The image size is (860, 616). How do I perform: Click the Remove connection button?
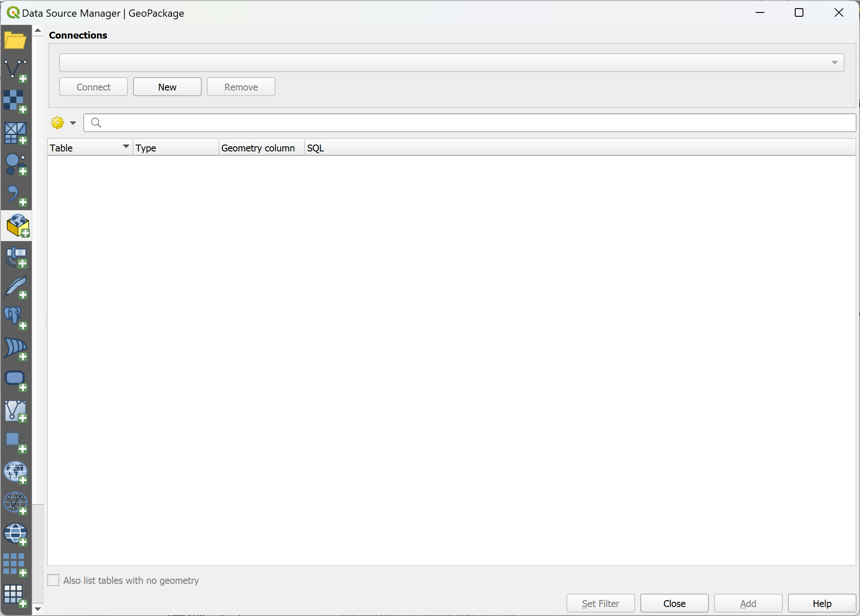click(x=241, y=87)
